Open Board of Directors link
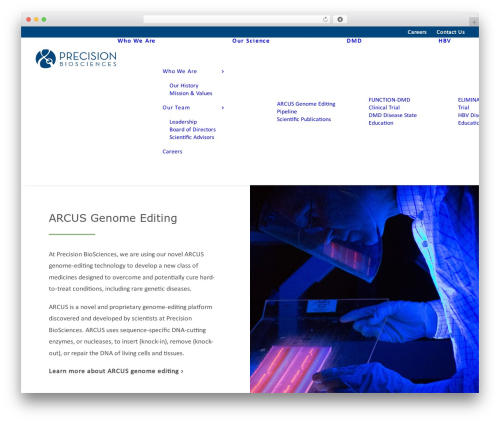Screen dimensions: 500x423 coord(192,130)
